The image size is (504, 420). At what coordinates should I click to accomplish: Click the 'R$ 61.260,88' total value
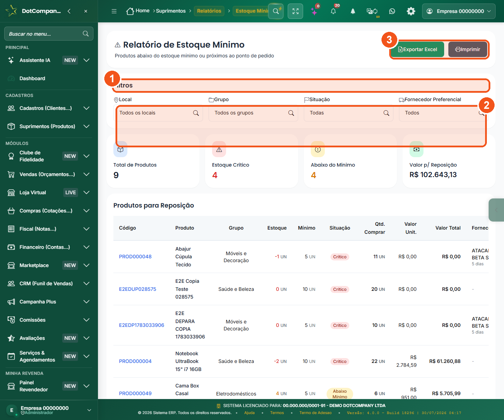pyautogui.click(x=445, y=361)
